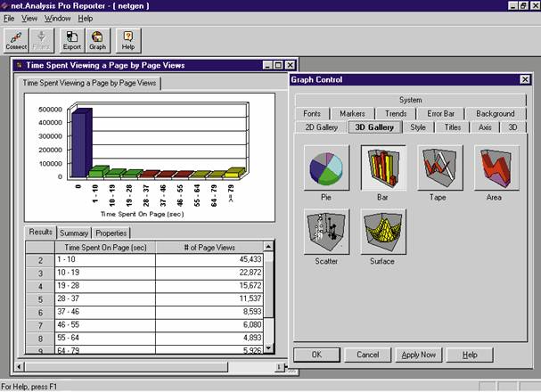Select row header 5 in results table

click(x=40, y=299)
